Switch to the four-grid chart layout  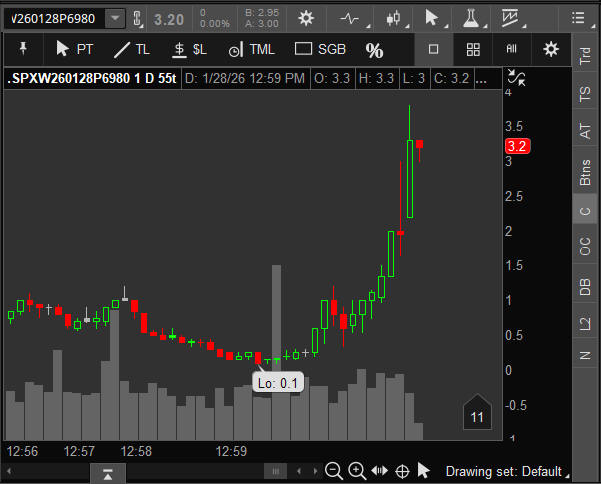tap(473, 49)
